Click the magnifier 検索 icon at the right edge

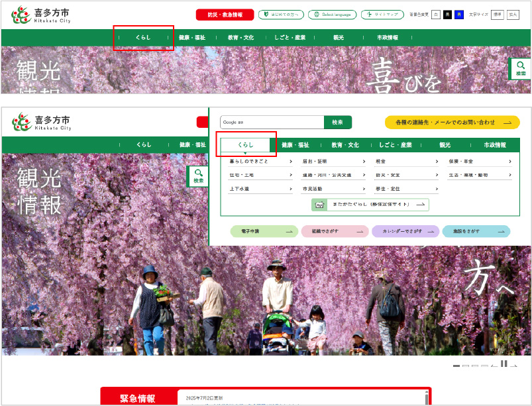pyautogui.click(x=520, y=68)
